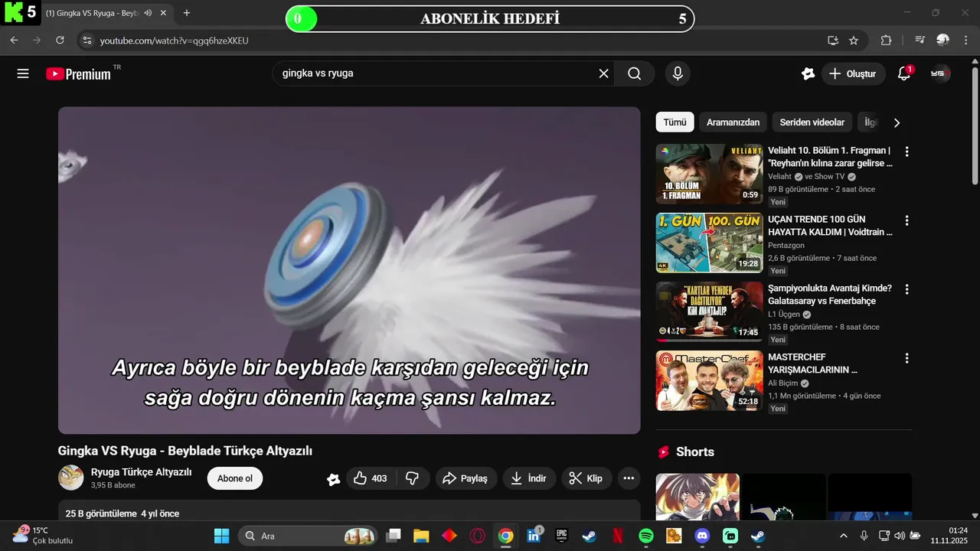The width and height of the screenshot is (980, 551).
Task: Click the MasterChef video thumbnail
Action: [x=709, y=380]
